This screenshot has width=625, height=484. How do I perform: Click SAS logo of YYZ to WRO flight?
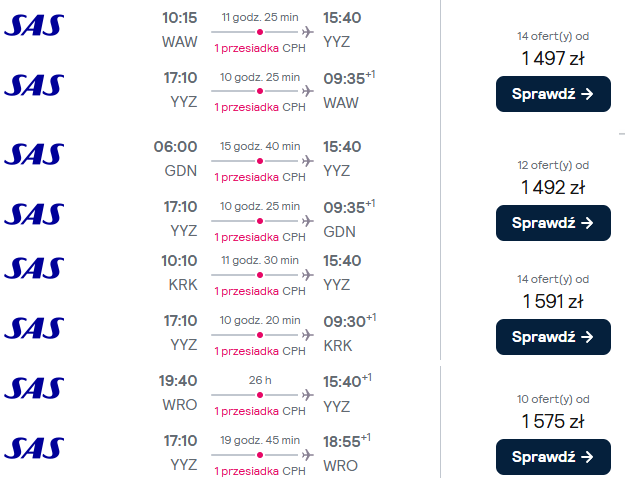point(34,448)
